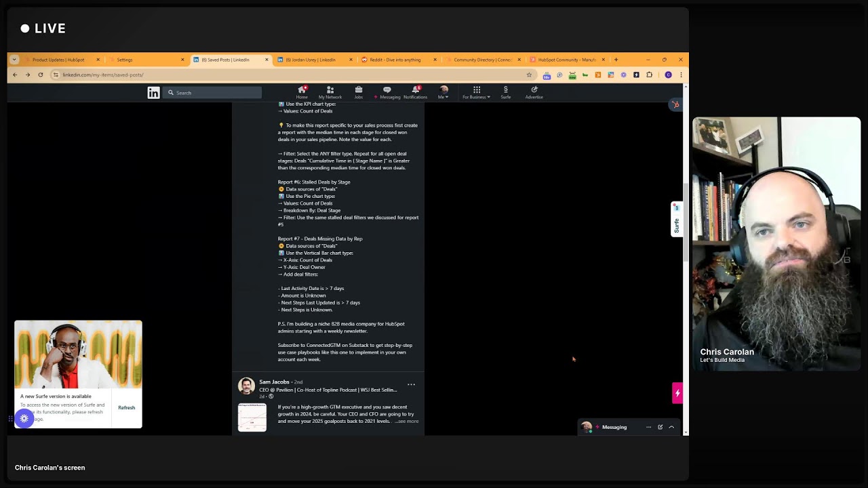Click the 'Amount is Unknown' line
Screen dimensions: 868x488
click(303, 296)
